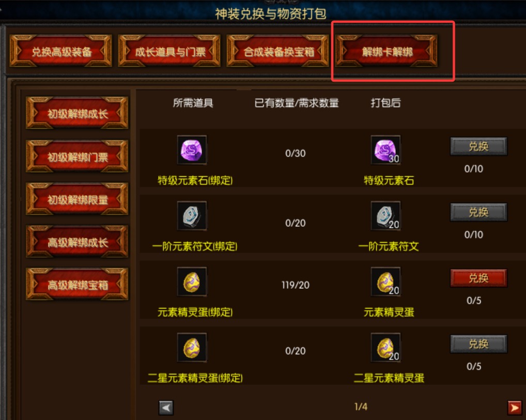Open the 兑换高级装备 tab
The width and height of the screenshot is (526, 420).
point(61,51)
